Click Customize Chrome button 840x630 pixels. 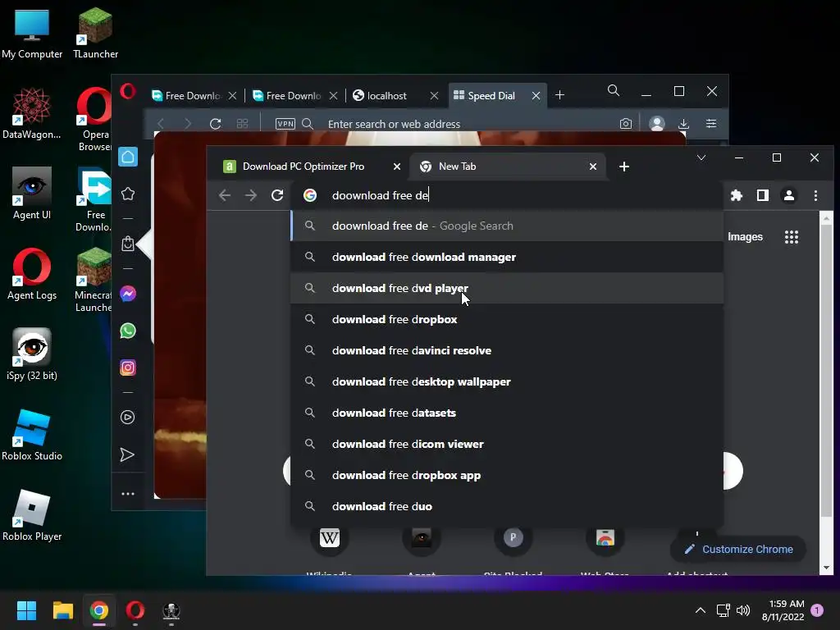739,549
